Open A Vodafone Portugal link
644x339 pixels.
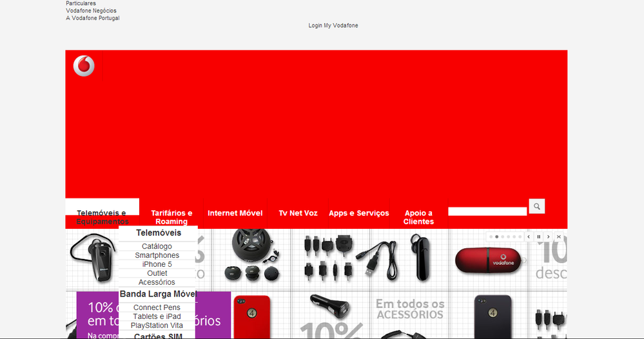[x=93, y=18]
